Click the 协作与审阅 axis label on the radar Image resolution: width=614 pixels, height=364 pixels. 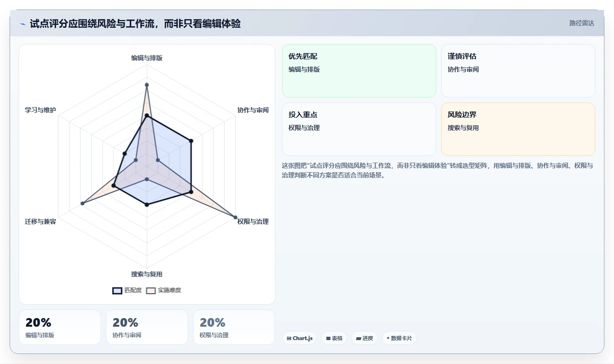click(x=253, y=110)
